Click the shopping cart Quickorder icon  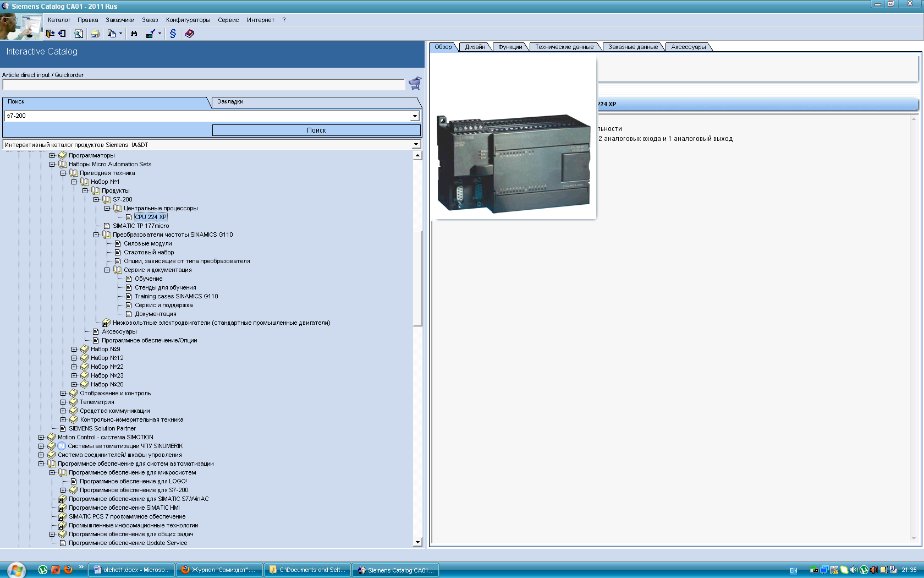point(415,83)
